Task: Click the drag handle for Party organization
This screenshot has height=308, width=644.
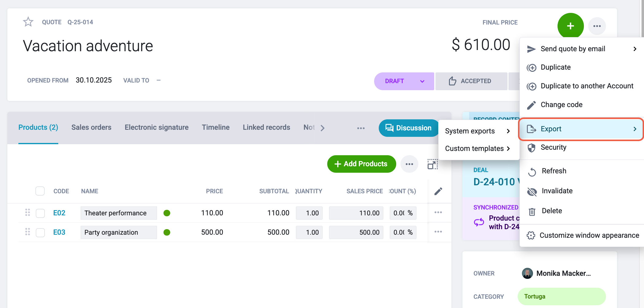Action: (28, 232)
